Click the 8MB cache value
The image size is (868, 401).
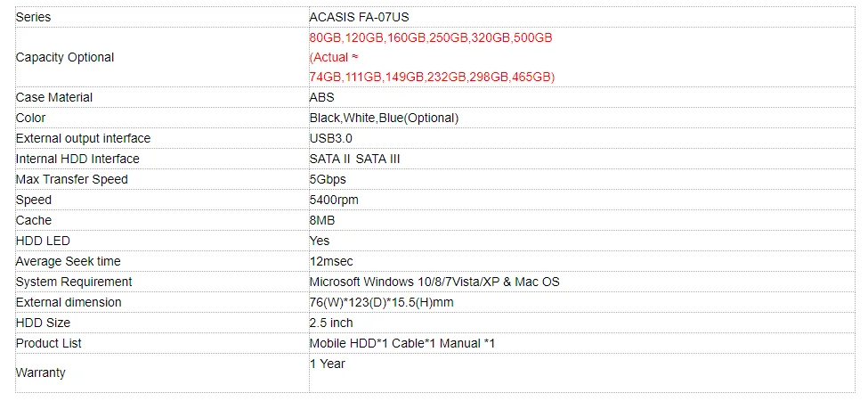(x=322, y=220)
